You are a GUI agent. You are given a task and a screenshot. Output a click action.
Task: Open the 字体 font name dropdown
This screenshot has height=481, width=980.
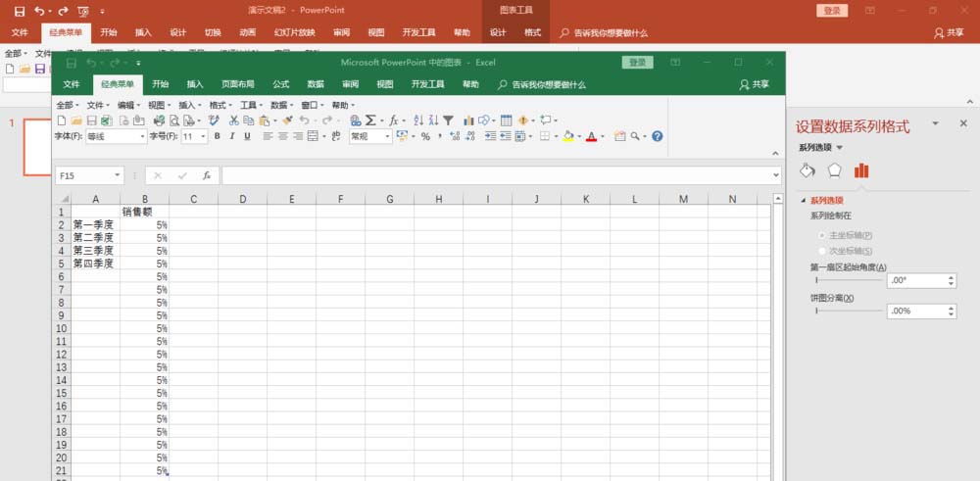(143, 136)
